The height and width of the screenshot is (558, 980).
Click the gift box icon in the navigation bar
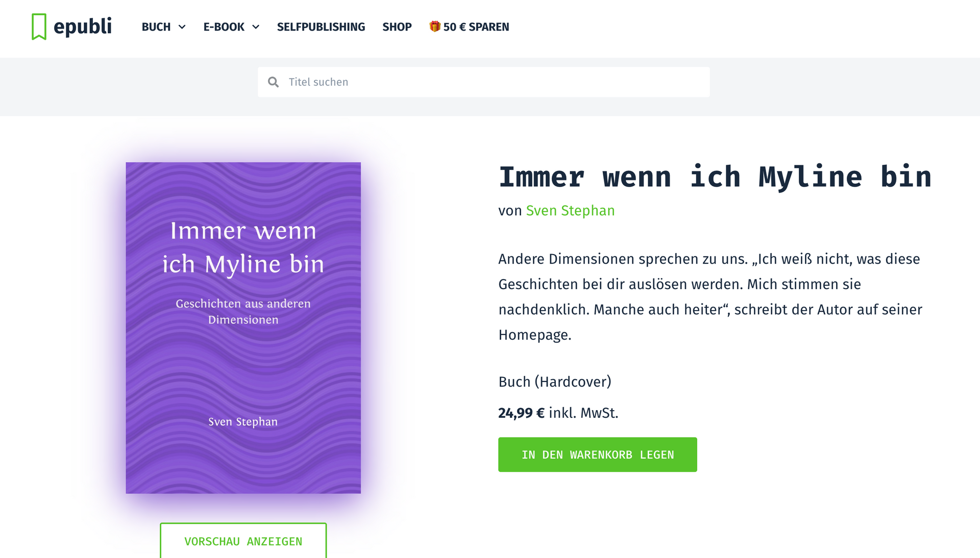[x=434, y=27]
